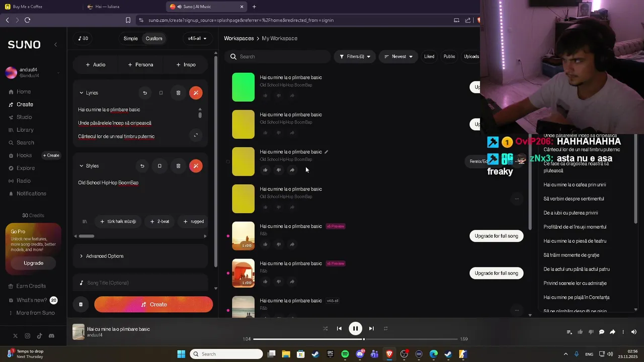Click the + Persona button

[x=140, y=65]
